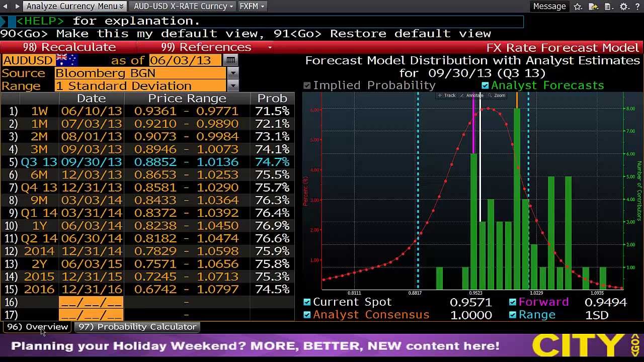Select the 6M forecast row
Image resolution: width=644 pixels, height=362 pixels.
147,174
